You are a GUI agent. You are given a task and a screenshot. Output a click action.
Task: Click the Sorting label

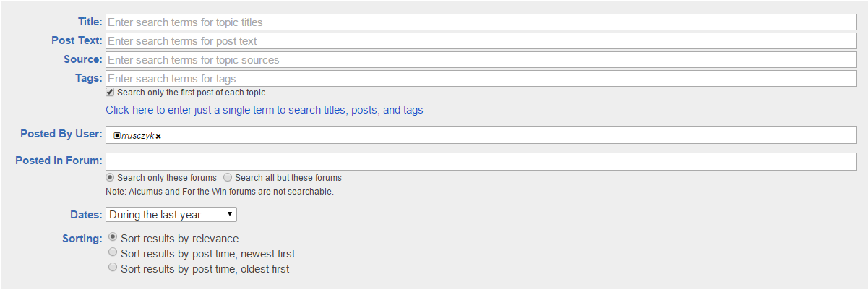[x=82, y=239]
